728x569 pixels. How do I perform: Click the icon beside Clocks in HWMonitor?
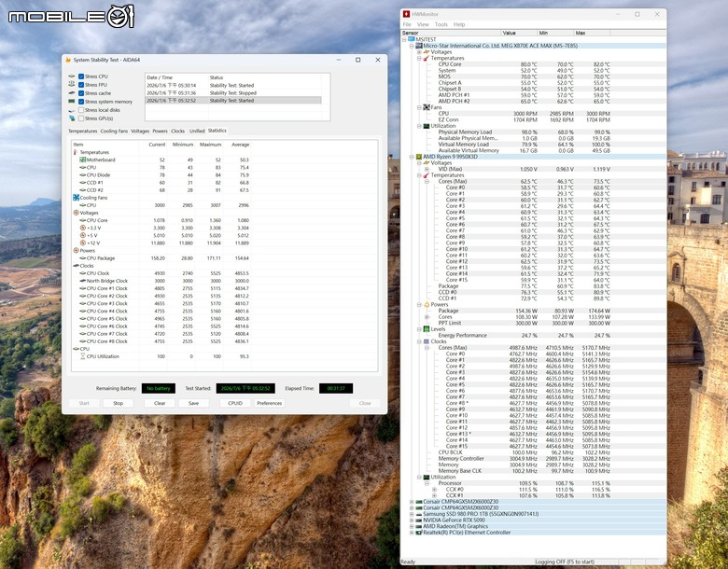coord(427,341)
